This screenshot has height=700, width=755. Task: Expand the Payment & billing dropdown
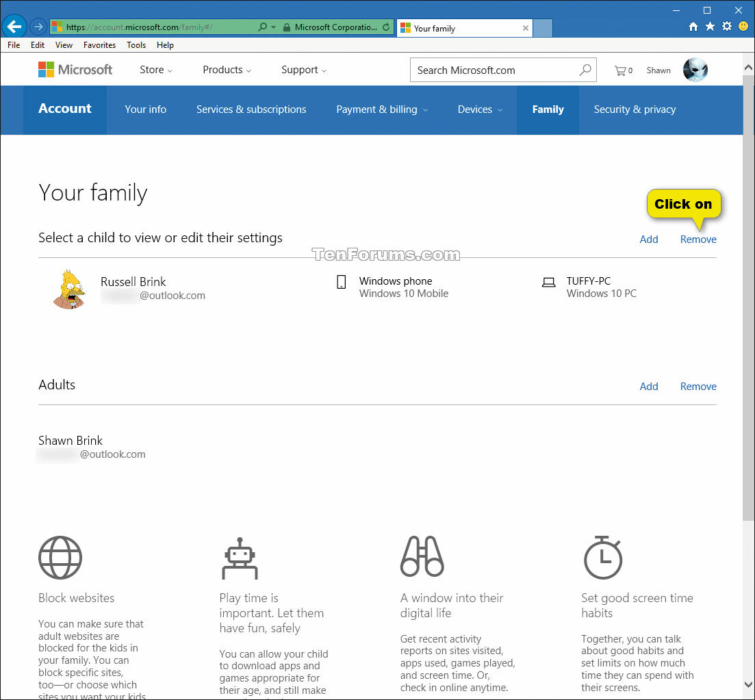click(382, 109)
